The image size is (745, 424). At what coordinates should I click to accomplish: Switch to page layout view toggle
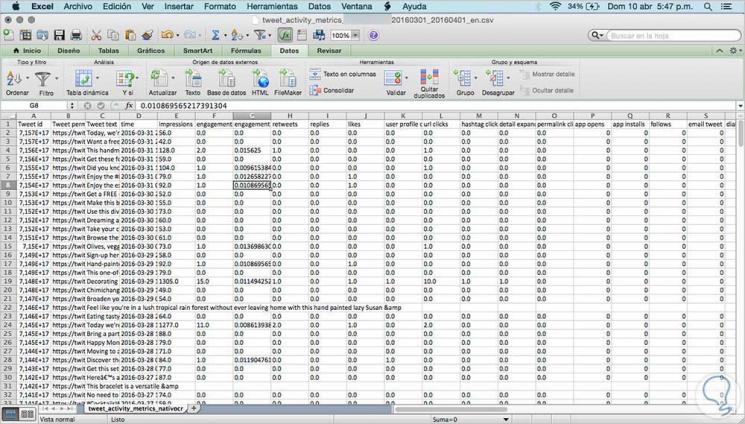point(28,414)
